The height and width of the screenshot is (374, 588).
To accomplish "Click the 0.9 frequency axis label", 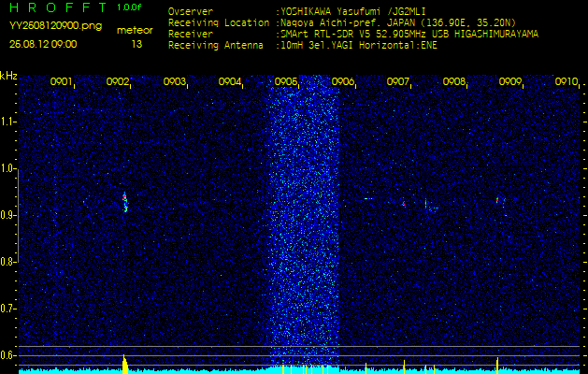I will point(7,215).
